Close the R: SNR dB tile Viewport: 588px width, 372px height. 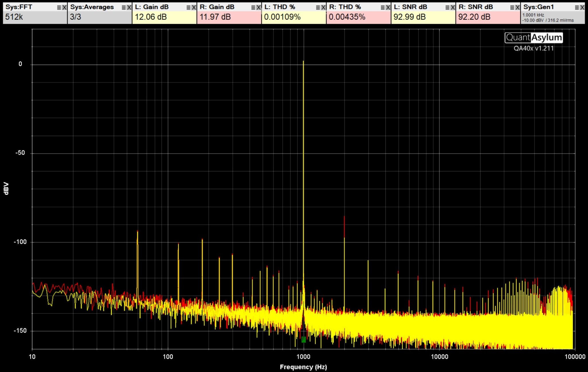click(x=518, y=7)
